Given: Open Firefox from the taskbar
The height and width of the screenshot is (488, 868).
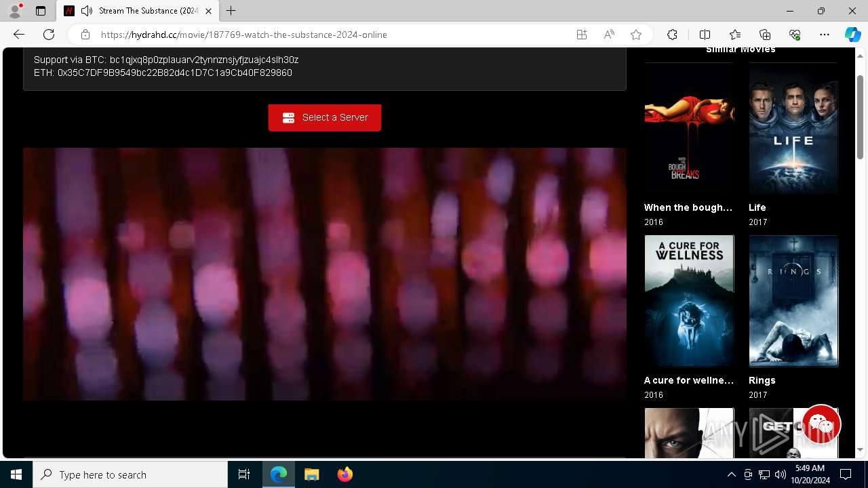Looking at the screenshot, I should pos(345,474).
